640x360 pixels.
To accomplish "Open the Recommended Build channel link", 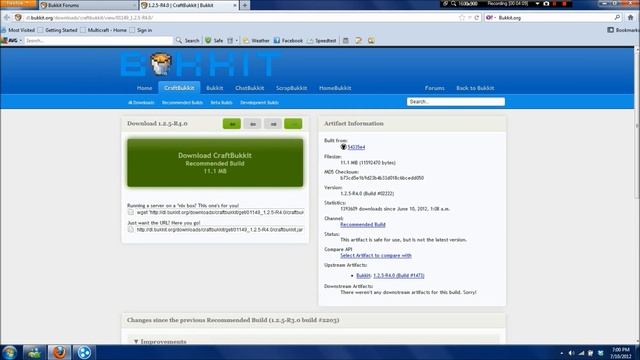I will 363,224.
